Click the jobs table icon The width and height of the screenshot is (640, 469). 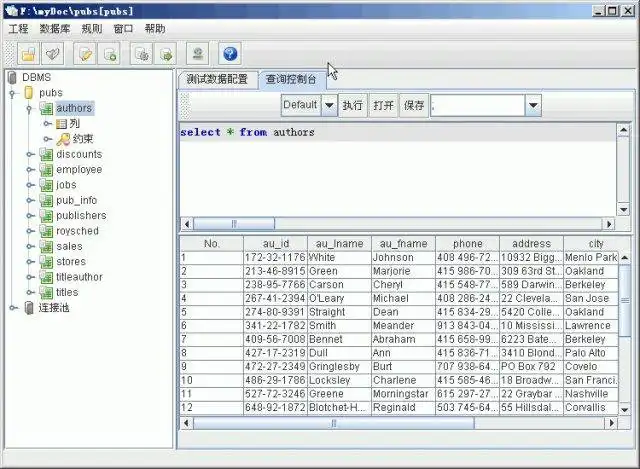click(46, 185)
